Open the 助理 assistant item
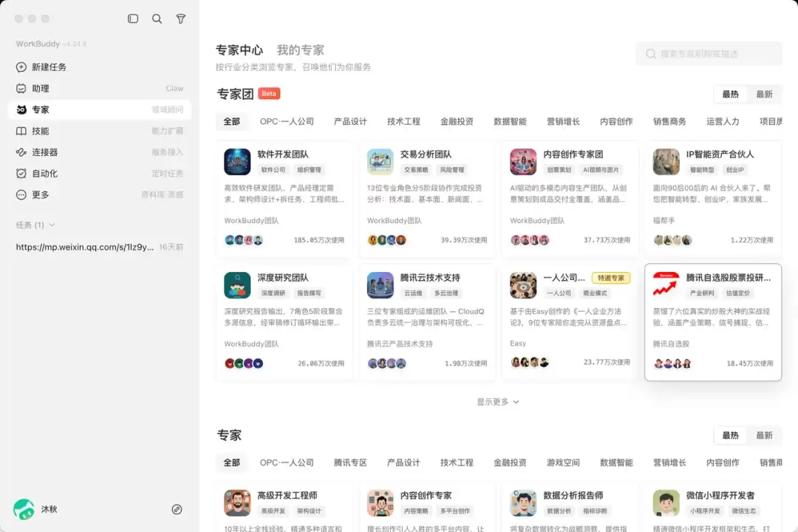This screenshot has width=798, height=532. (x=99, y=89)
